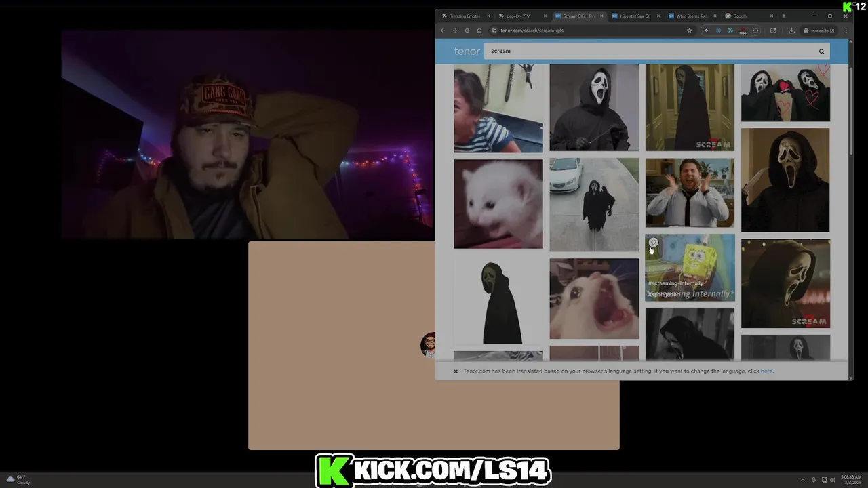Open the screaming white kitten GIF

coord(498,204)
